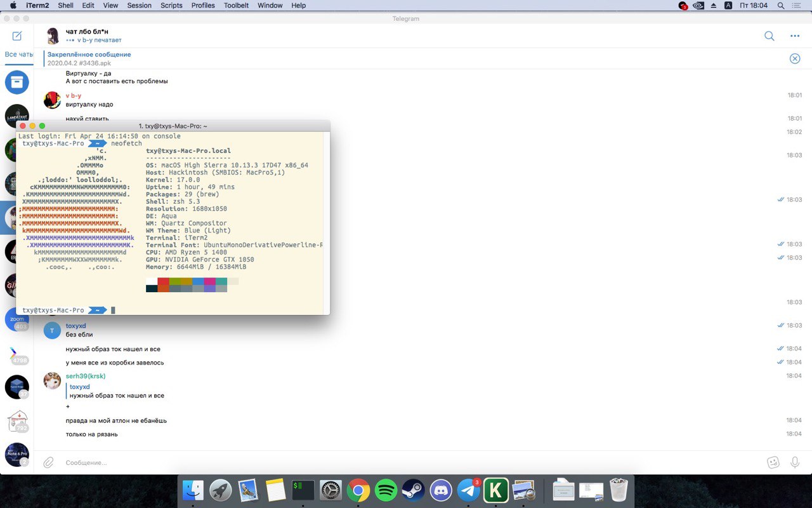812x508 pixels.
Task: Open the Apple menu
Action: coord(13,5)
